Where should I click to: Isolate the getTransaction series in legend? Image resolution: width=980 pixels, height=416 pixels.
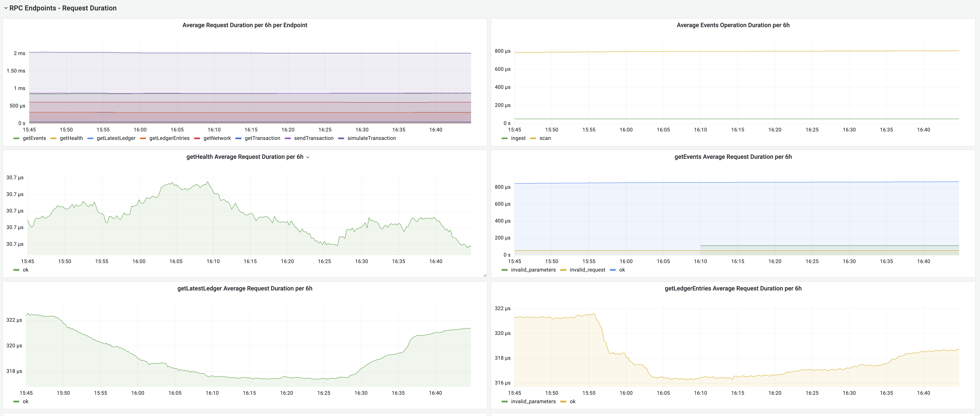tap(262, 138)
